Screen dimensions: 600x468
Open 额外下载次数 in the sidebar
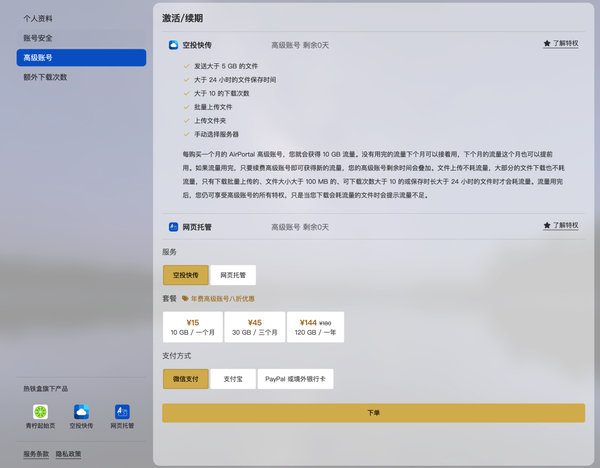click(81, 77)
